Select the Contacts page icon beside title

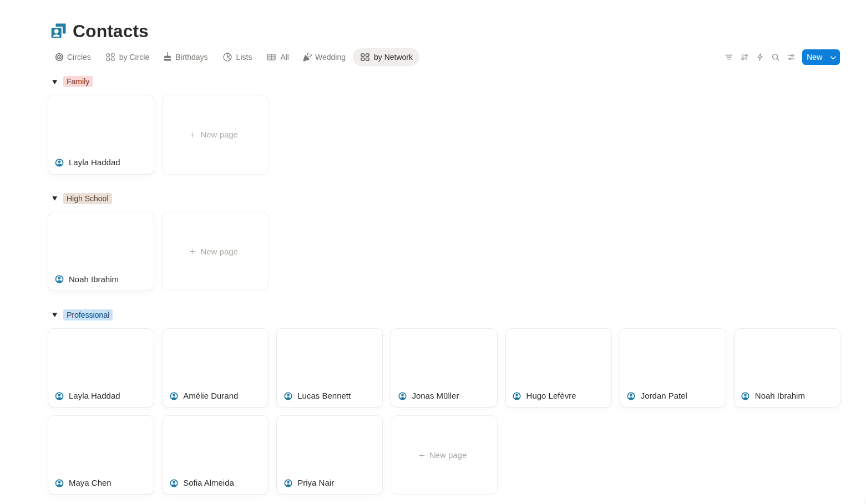point(58,31)
